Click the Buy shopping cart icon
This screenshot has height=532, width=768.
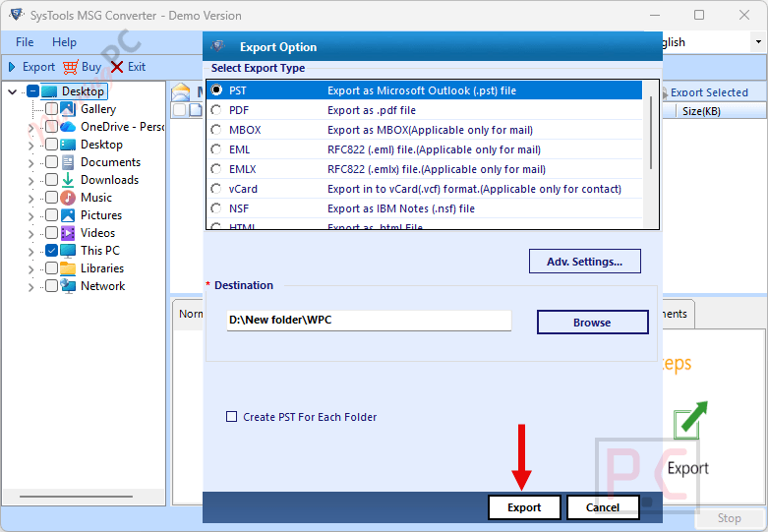click(x=71, y=67)
